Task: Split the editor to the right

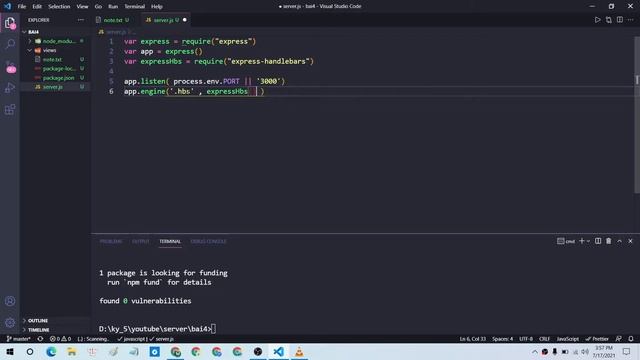Action: (620, 20)
